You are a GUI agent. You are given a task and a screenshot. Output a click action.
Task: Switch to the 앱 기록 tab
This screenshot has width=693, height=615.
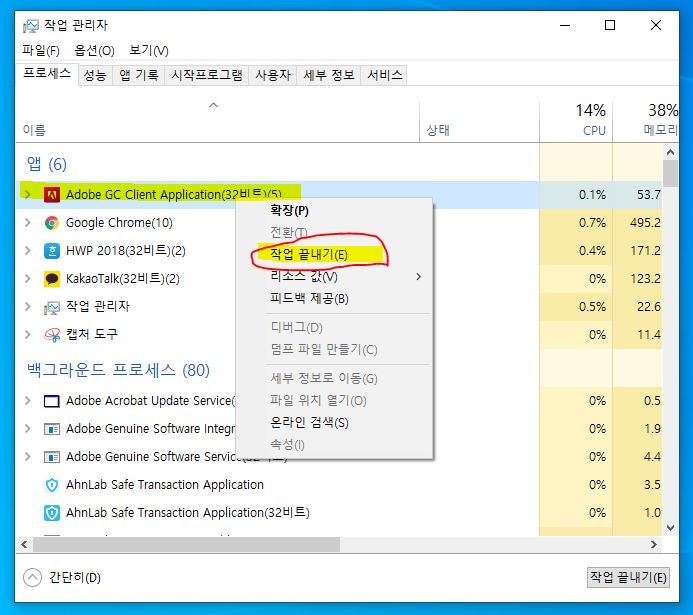tap(139, 75)
